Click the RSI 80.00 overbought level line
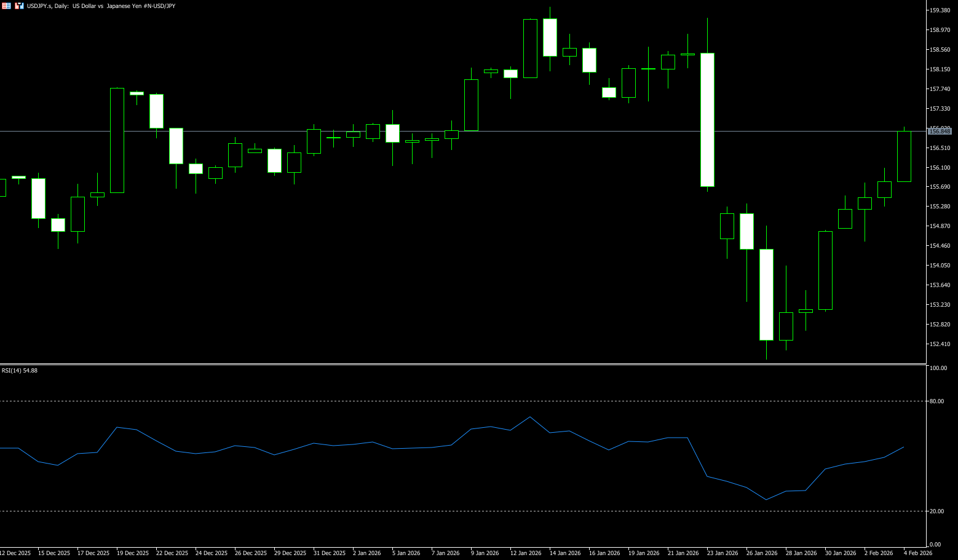 tap(461, 401)
